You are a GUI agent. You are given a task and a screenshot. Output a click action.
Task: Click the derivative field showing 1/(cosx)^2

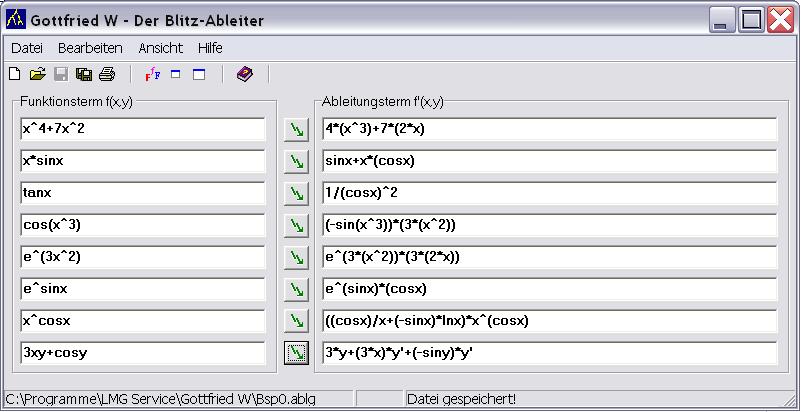(549, 193)
